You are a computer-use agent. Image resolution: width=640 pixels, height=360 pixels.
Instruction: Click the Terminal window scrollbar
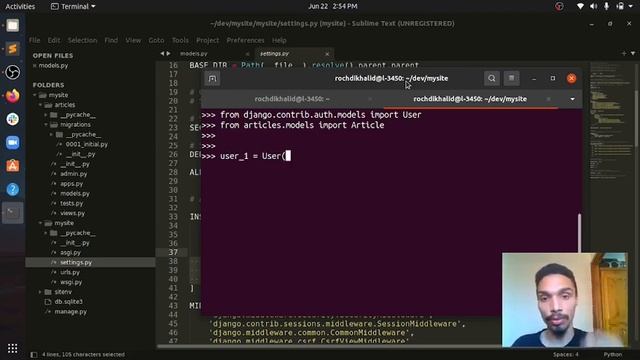tap(579, 233)
